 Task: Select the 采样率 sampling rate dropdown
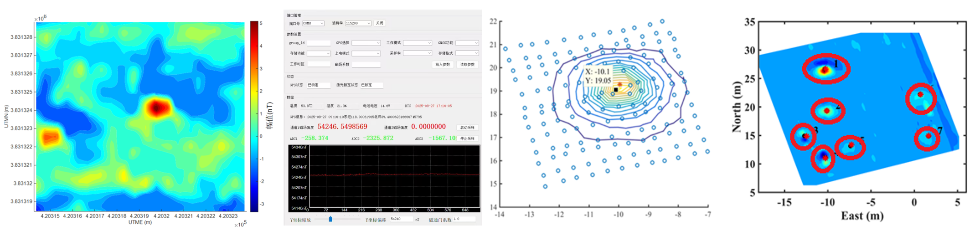click(x=417, y=53)
